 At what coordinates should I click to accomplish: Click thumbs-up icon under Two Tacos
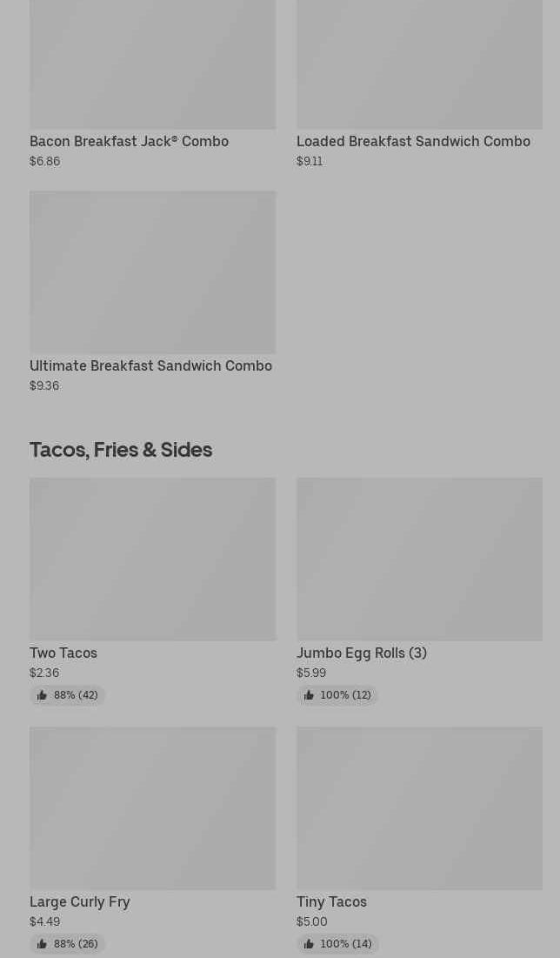click(x=42, y=695)
